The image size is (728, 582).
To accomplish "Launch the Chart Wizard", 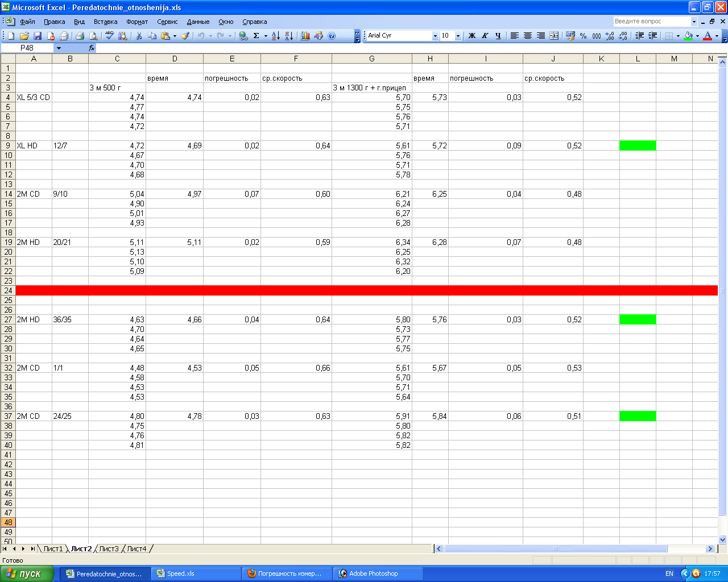I will (305, 36).
